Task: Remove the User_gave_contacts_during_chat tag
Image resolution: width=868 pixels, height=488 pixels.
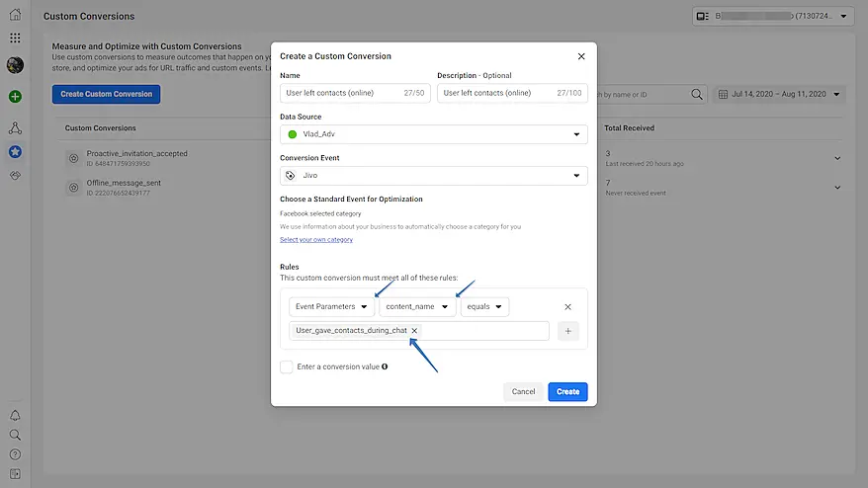Action: click(414, 331)
